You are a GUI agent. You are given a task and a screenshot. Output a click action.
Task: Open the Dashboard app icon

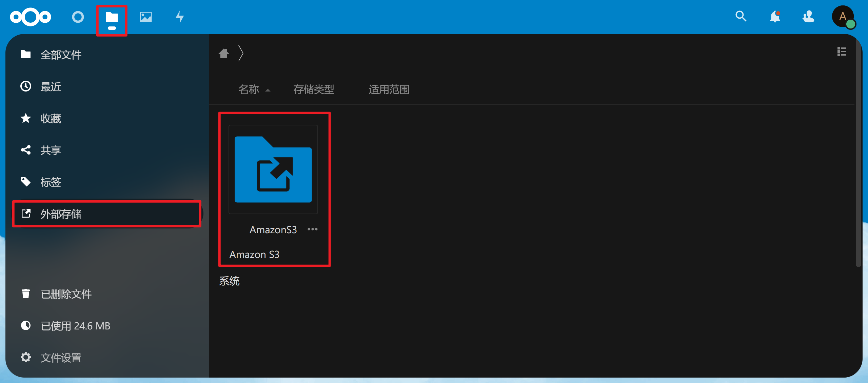coord(78,17)
